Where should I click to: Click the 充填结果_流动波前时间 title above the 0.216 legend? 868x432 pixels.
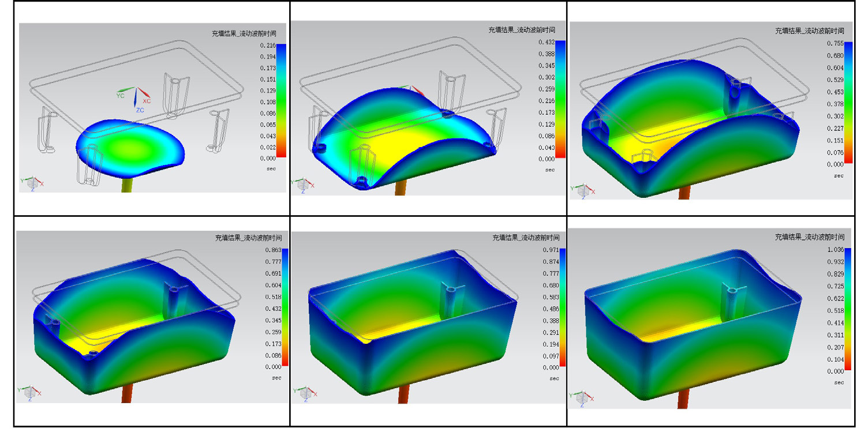pos(245,33)
